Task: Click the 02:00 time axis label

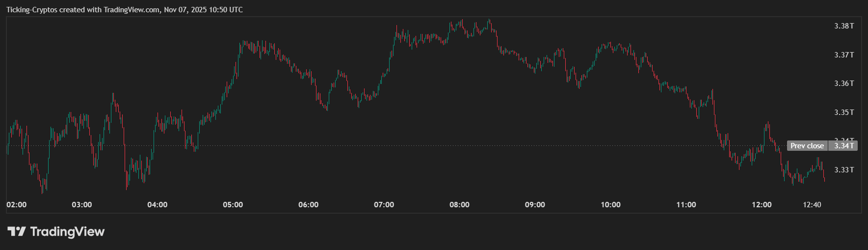Action: click(17, 205)
